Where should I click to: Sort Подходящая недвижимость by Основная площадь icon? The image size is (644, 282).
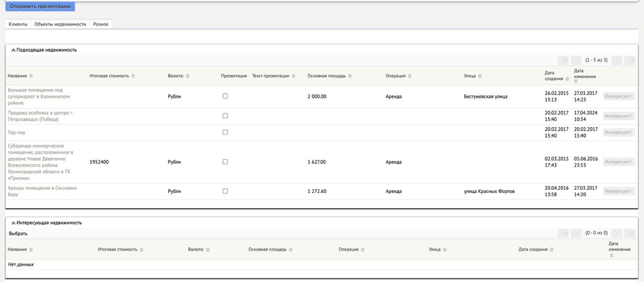pyautogui.click(x=350, y=76)
